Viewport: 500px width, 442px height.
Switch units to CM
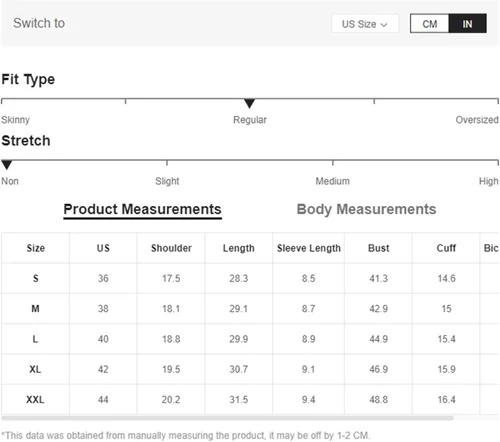[x=430, y=24]
